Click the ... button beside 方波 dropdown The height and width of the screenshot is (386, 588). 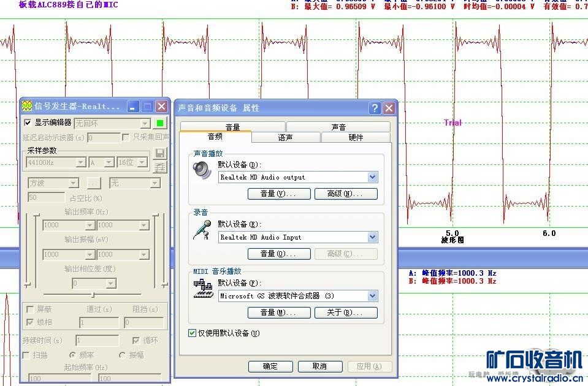click(x=94, y=183)
